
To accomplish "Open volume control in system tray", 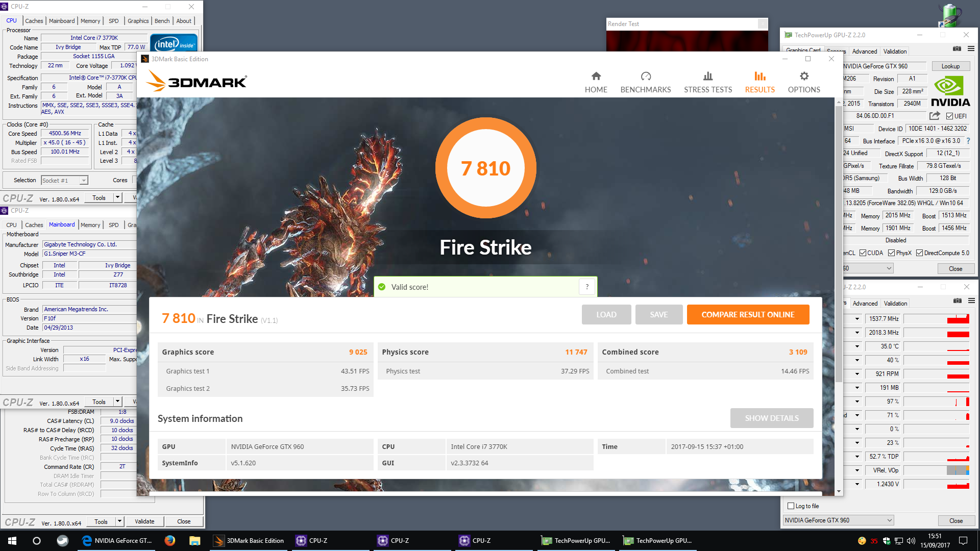I will [911, 541].
